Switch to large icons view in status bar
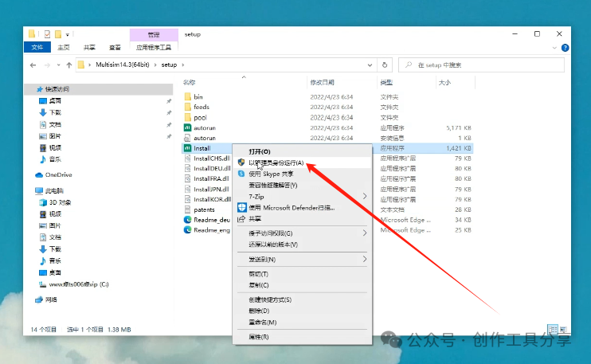591x364 pixels. point(563,330)
